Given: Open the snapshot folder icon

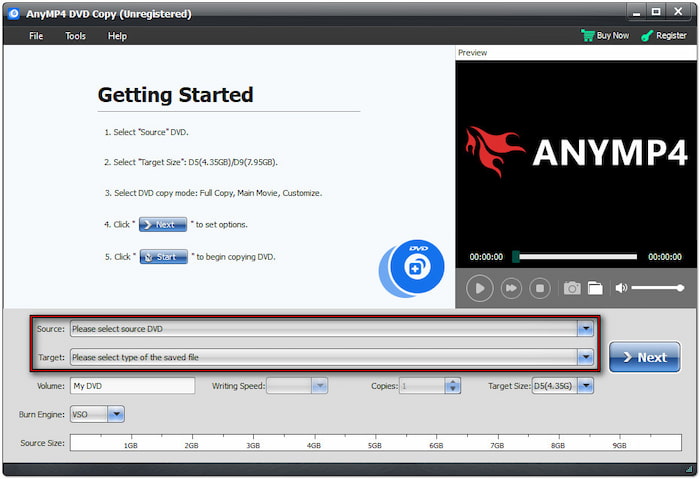Looking at the screenshot, I should point(595,288).
